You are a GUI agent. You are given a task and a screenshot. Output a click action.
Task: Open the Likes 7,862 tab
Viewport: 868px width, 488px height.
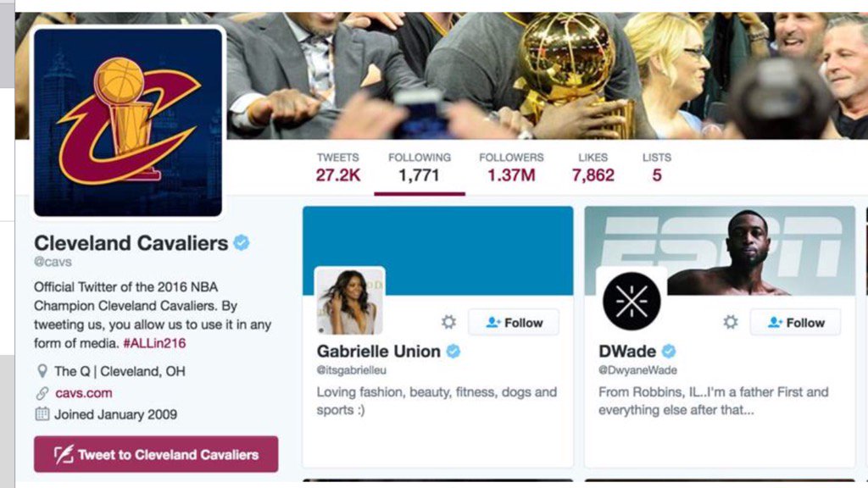pos(593,168)
